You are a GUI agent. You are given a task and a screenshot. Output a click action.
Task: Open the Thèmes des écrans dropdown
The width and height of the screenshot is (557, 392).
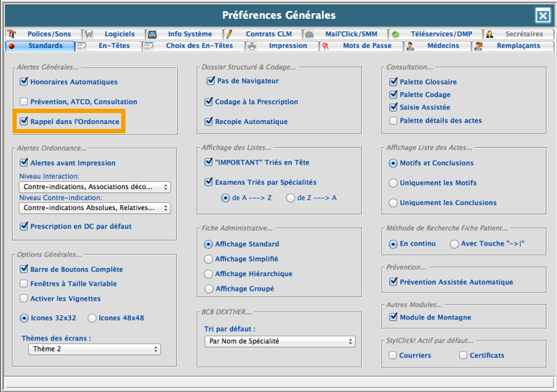coord(95,349)
